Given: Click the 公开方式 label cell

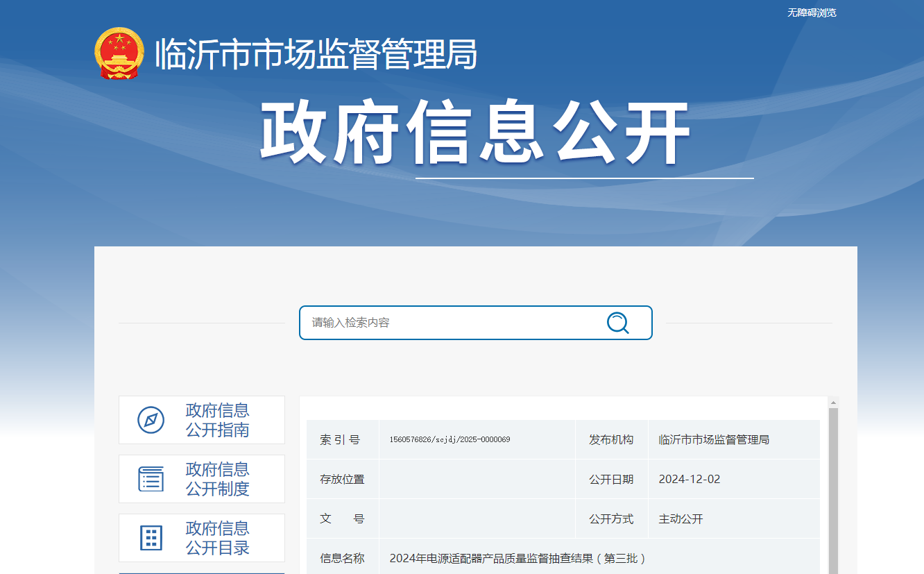Looking at the screenshot, I should 612,518.
